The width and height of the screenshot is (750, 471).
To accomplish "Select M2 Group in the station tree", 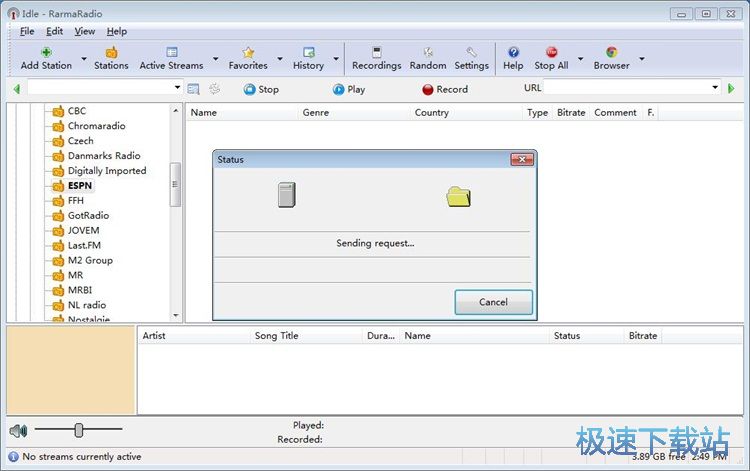I will [x=90, y=260].
